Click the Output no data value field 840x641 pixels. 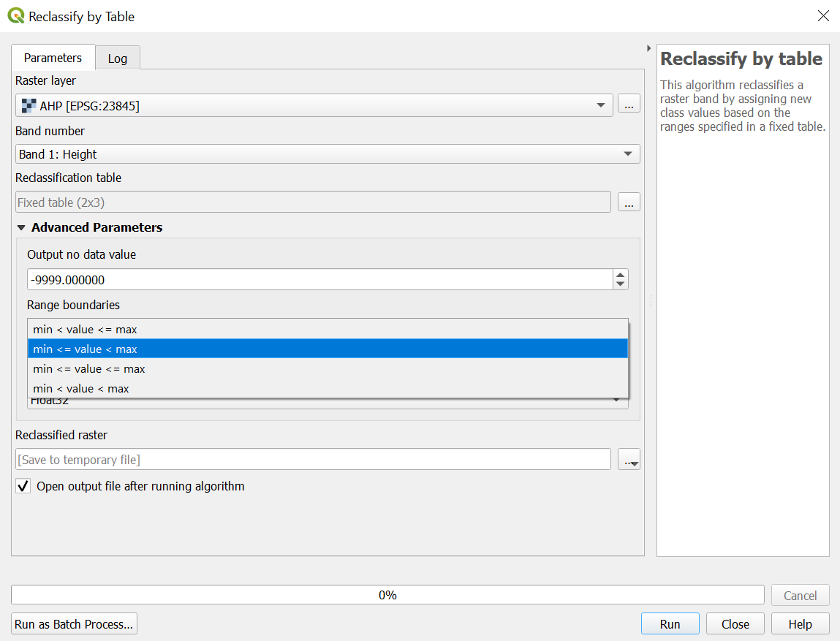(319, 279)
